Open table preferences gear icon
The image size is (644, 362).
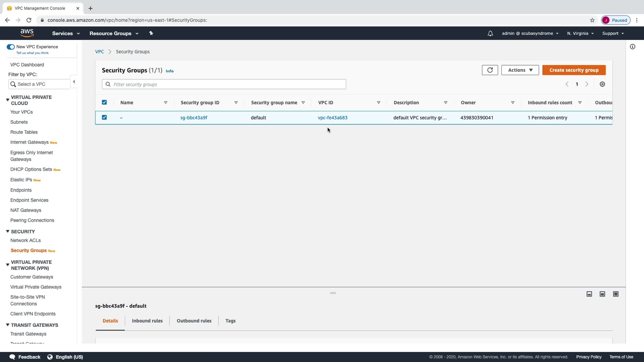point(602,84)
